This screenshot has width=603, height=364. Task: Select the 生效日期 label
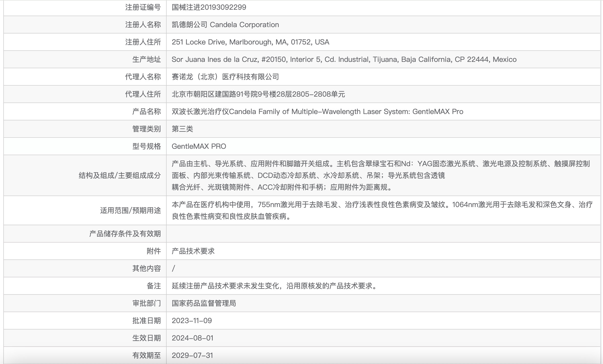(147, 338)
